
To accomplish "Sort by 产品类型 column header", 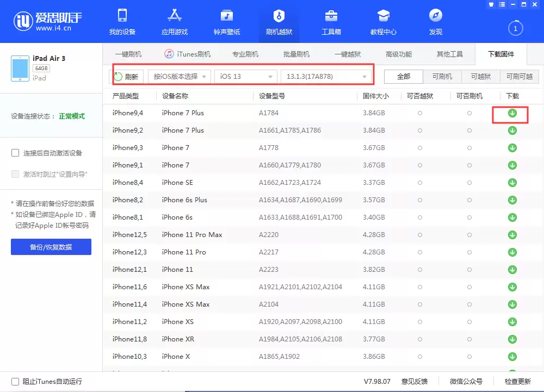I will [x=126, y=96].
